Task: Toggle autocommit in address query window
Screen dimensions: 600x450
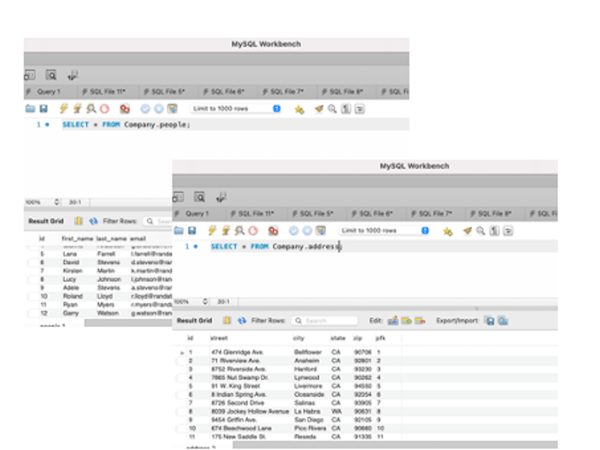Action: (x=321, y=231)
